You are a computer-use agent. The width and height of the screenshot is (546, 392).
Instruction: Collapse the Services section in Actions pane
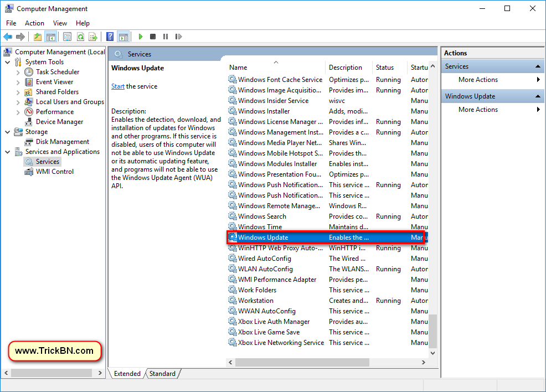click(538, 66)
